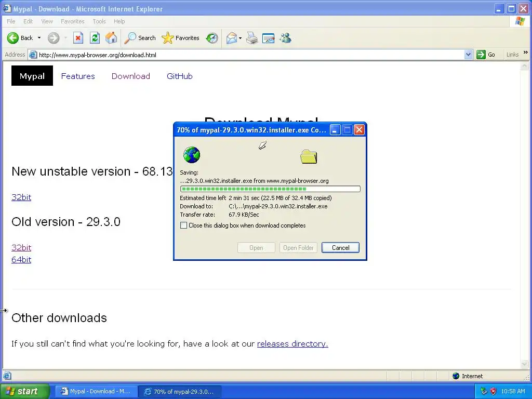Open Favorites pane with the star icon
The image size is (532, 399).
point(180,38)
